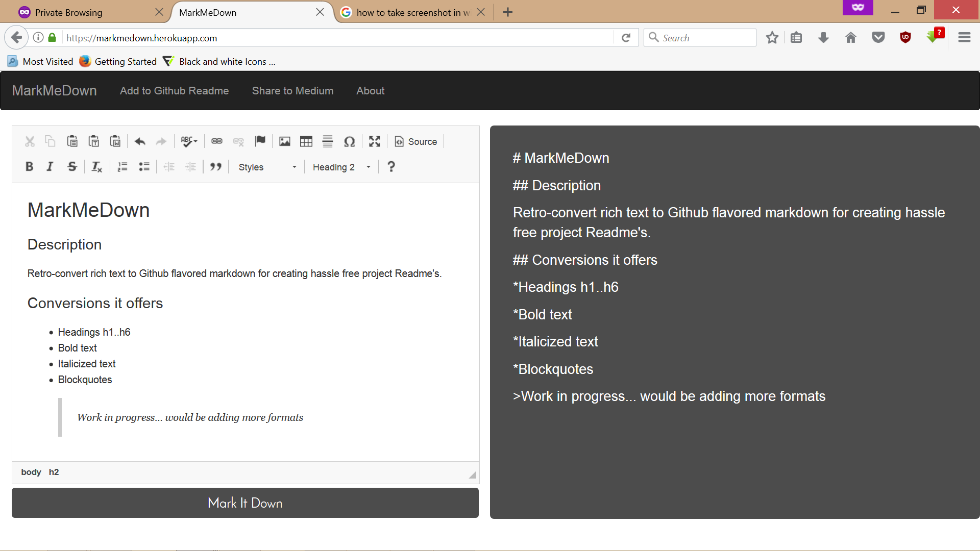Image resolution: width=980 pixels, height=551 pixels.
Task: Click the Mark It Down button
Action: pyautogui.click(x=245, y=503)
